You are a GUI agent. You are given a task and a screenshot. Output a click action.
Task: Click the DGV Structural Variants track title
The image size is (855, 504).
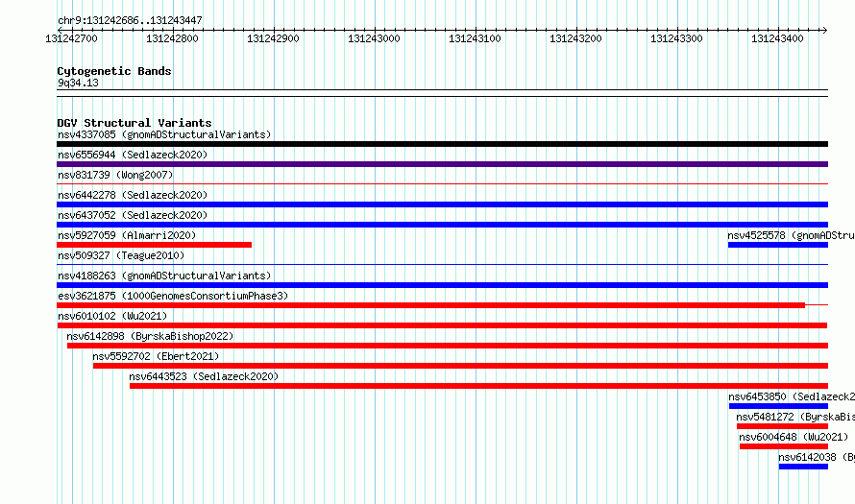coord(134,123)
